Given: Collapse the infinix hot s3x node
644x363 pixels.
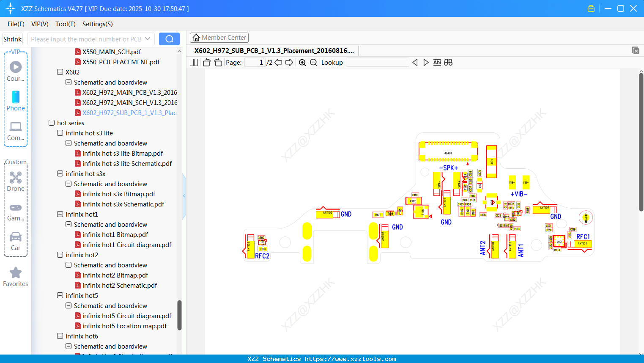Looking at the screenshot, I should pyautogui.click(x=60, y=173).
